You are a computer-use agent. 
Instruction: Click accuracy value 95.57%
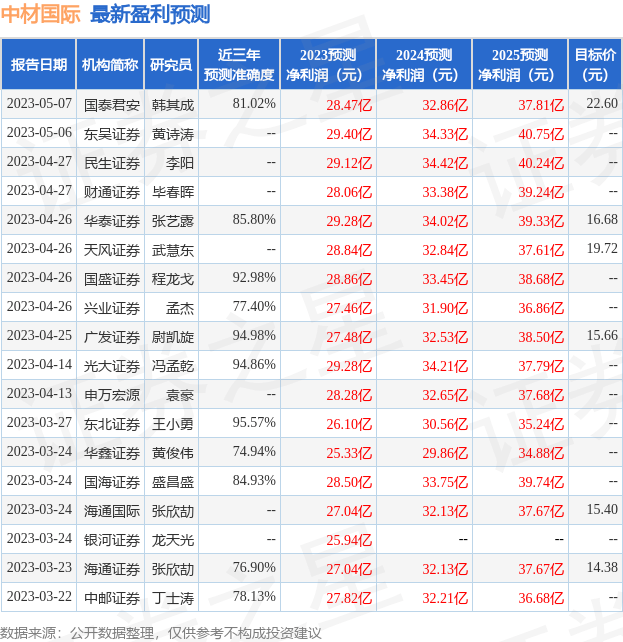point(254,422)
